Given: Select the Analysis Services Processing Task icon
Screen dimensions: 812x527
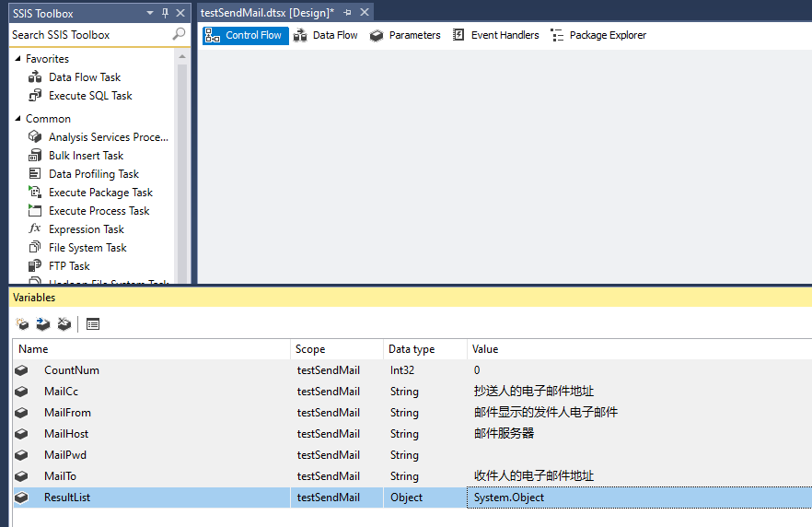Looking at the screenshot, I should (x=35, y=136).
